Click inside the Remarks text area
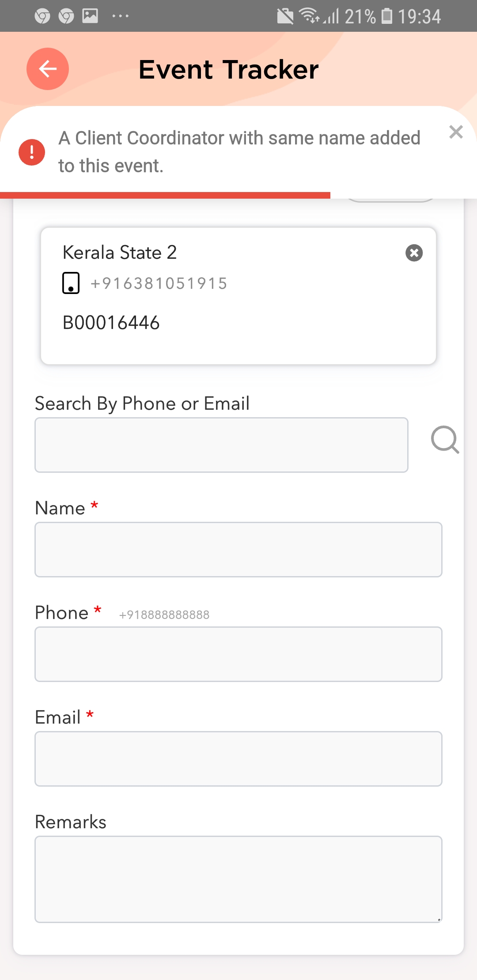 coord(238,879)
